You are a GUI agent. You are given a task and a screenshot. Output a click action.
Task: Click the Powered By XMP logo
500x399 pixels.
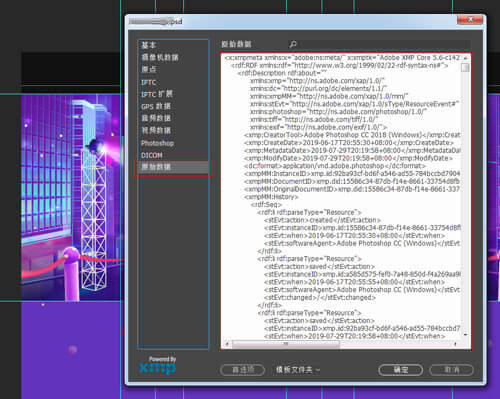pyautogui.click(x=157, y=365)
